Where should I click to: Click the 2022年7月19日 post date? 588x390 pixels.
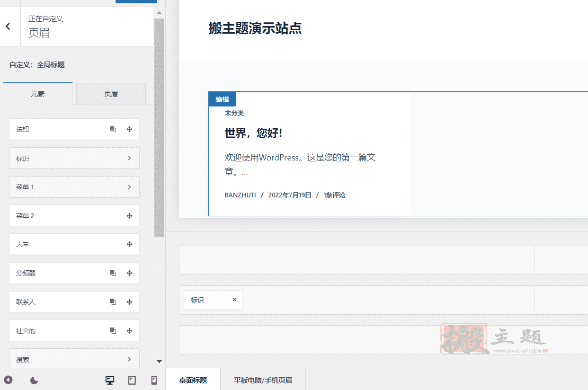click(x=290, y=195)
